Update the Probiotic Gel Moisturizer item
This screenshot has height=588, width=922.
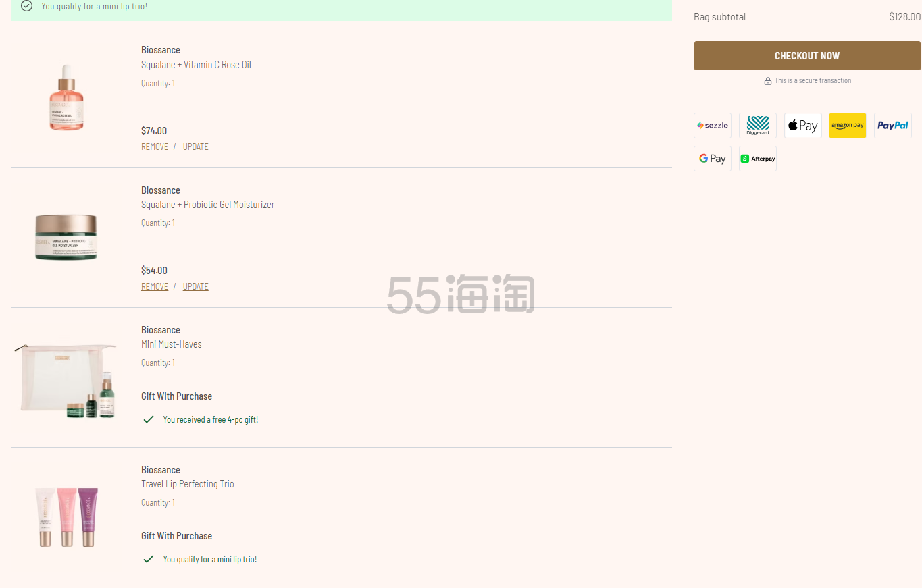click(196, 286)
